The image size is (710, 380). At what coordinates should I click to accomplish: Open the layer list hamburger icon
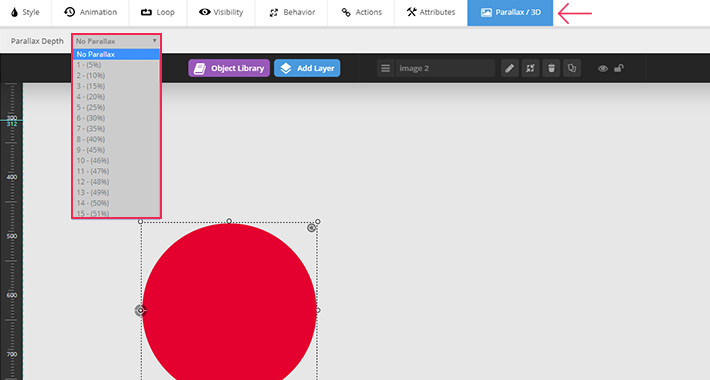(x=385, y=68)
